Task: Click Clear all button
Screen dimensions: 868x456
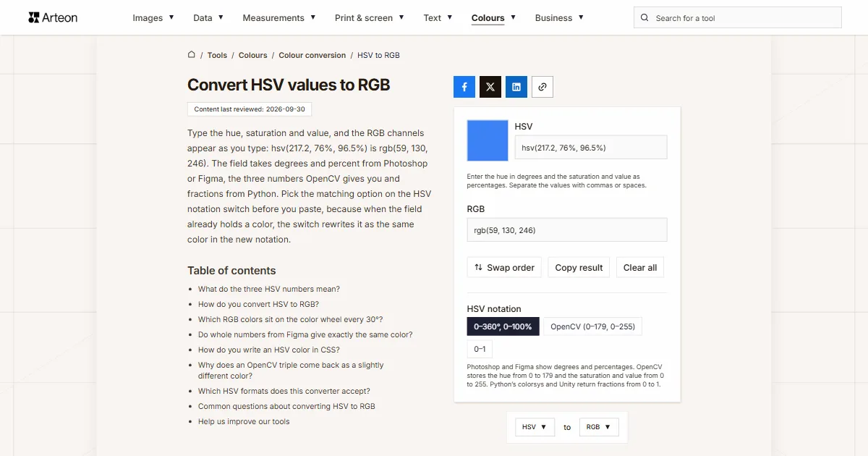Action: pyautogui.click(x=640, y=267)
